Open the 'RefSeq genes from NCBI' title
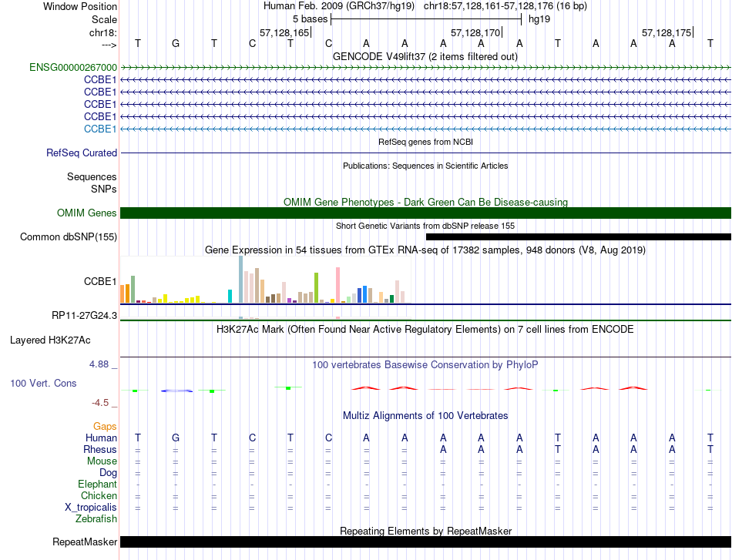 [425, 142]
